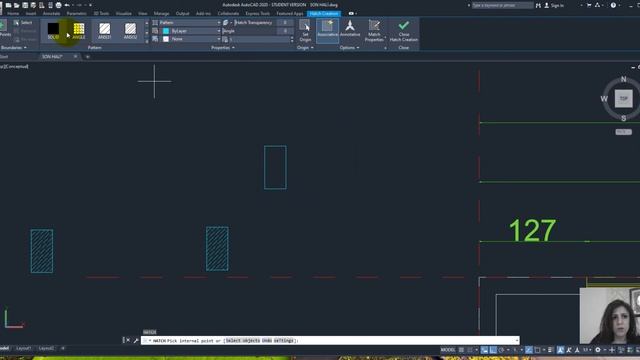
Task: Open the Home ribbon tab
Action: [x=13, y=13]
